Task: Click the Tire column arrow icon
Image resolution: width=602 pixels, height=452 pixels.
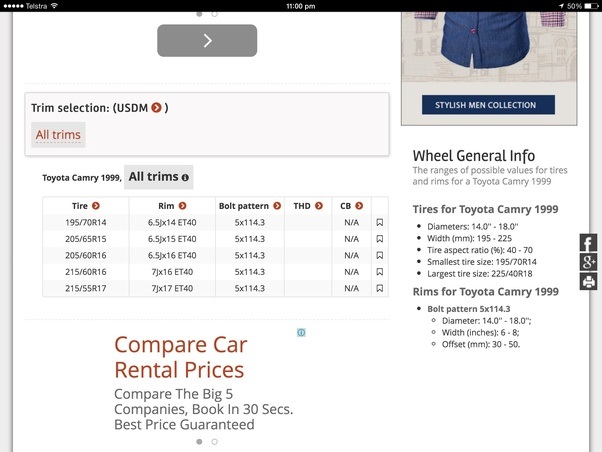Action: click(x=96, y=206)
